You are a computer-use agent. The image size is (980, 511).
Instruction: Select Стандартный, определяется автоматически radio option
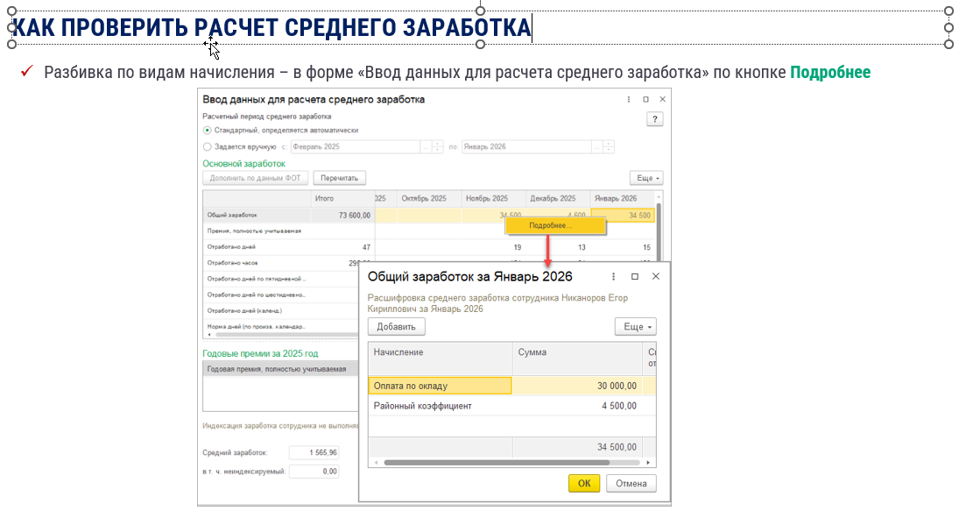pos(207,130)
